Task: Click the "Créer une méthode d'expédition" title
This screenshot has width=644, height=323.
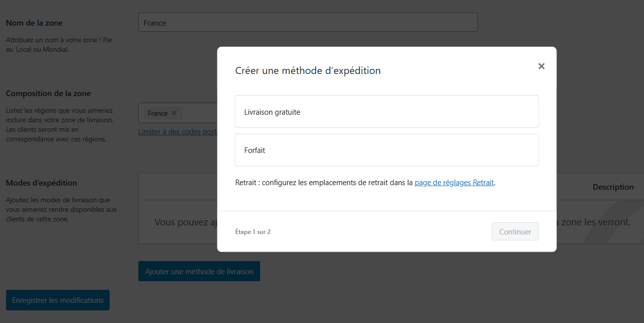Action: pyautogui.click(x=308, y=70)
